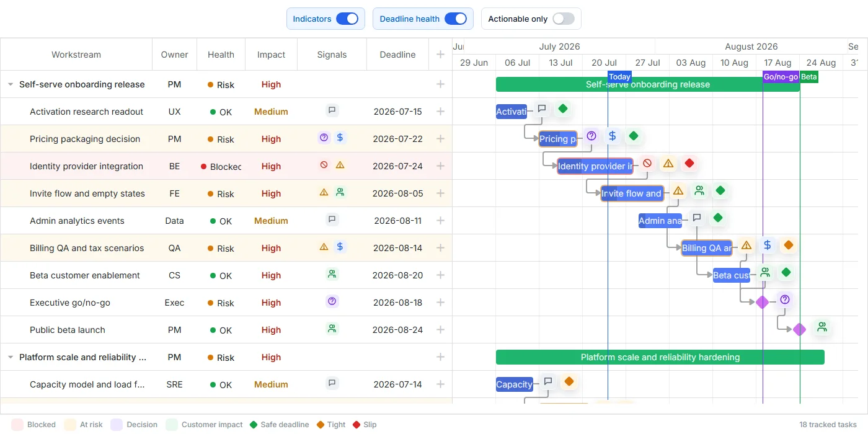Collapse Platform scale and reliability group
Image resolution: width=868 pixels, height=434 pixels.
point(11,357)
